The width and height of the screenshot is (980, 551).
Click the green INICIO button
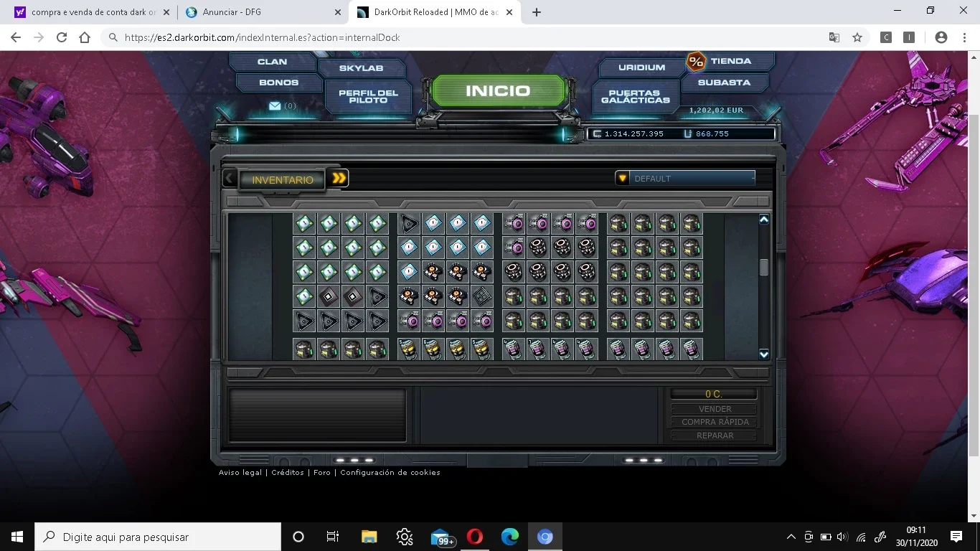pyautogui.click(x=498, y=91)
